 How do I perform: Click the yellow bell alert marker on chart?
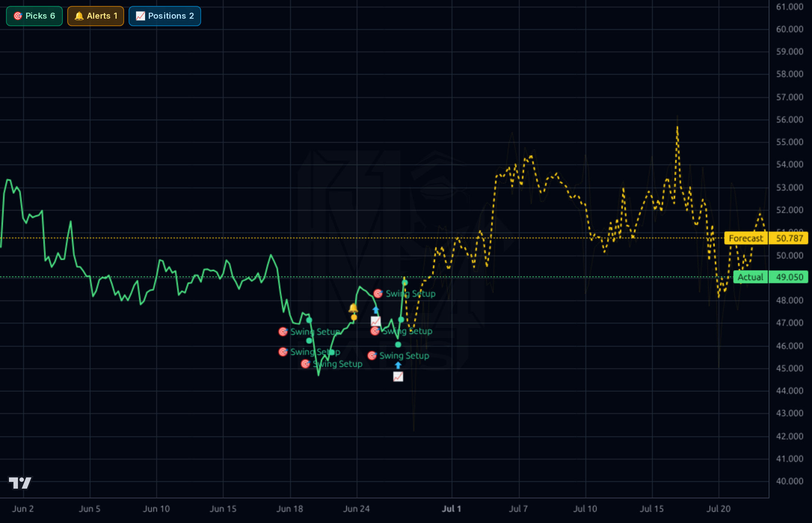click(x=353, y=308)
